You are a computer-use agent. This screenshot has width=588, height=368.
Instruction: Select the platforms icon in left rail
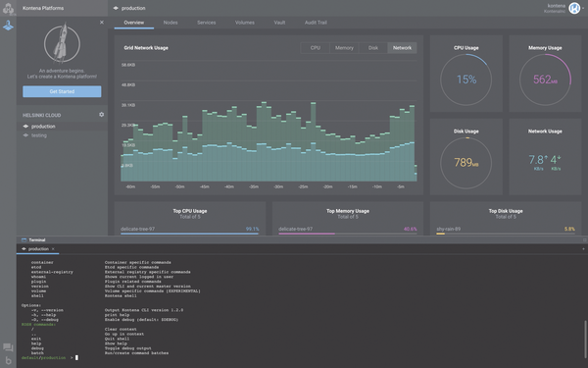8,26
